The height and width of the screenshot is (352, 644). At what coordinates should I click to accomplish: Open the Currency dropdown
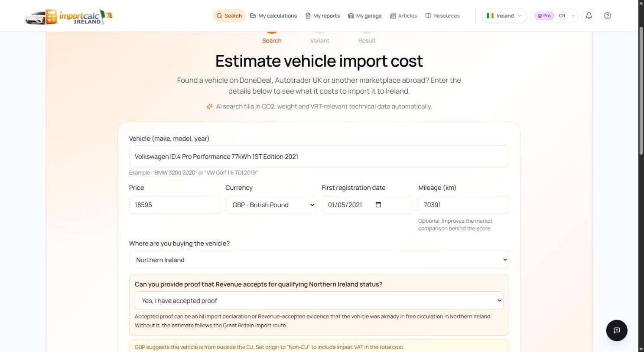point(271,205)
